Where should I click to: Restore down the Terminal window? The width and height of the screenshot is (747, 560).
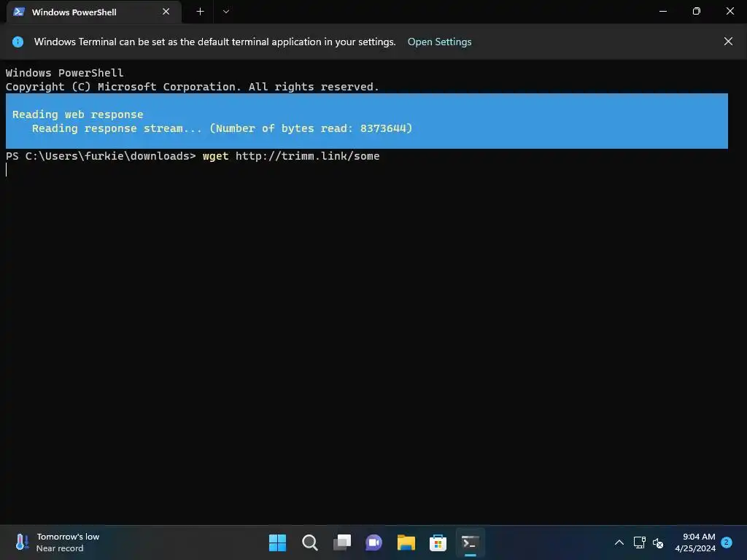pos(696,11)
